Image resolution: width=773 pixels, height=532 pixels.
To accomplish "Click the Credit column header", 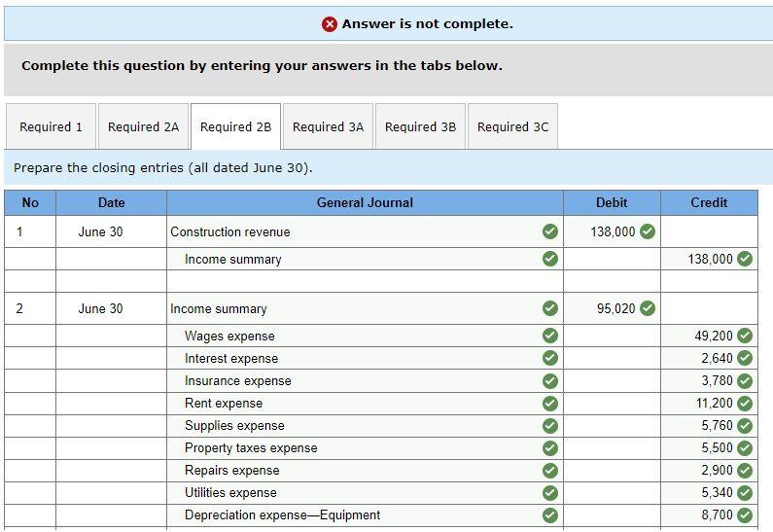I will (x=709, y=202).
